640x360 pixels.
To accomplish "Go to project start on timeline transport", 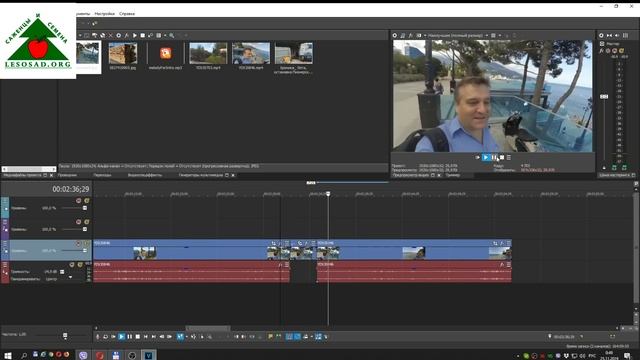I will point(145,337).
